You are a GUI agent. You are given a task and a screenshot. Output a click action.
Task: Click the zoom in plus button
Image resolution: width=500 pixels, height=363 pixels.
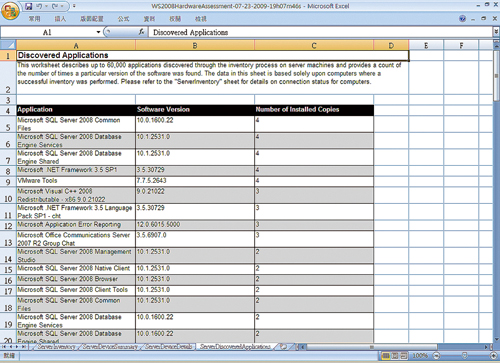pos(494,356)
